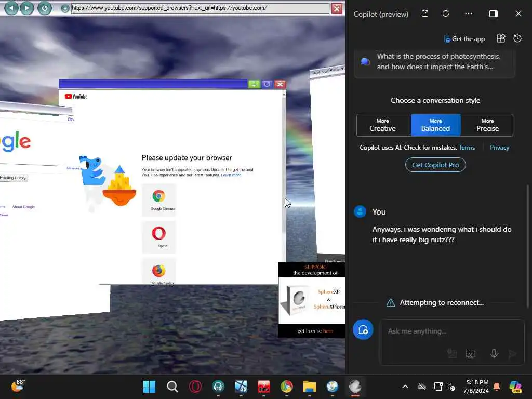Click Get the app in Copilot
Image resolution: width=532 pixels, height=399 pixels.
click(464, 39)
